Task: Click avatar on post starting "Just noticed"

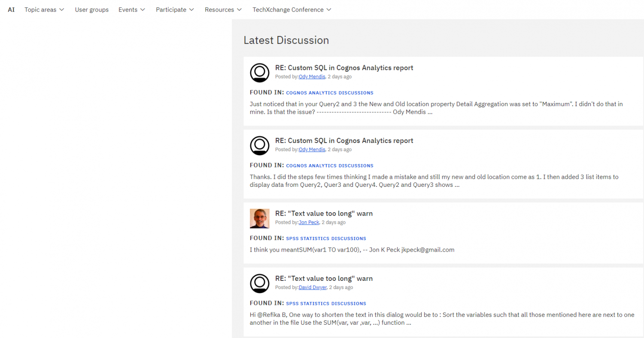Action: coord(259,73)
